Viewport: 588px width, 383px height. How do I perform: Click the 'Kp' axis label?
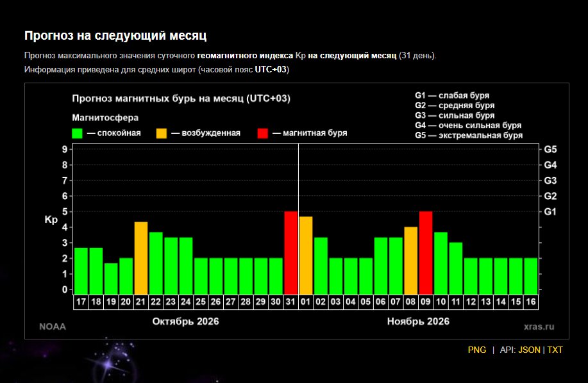click(51, 220)
